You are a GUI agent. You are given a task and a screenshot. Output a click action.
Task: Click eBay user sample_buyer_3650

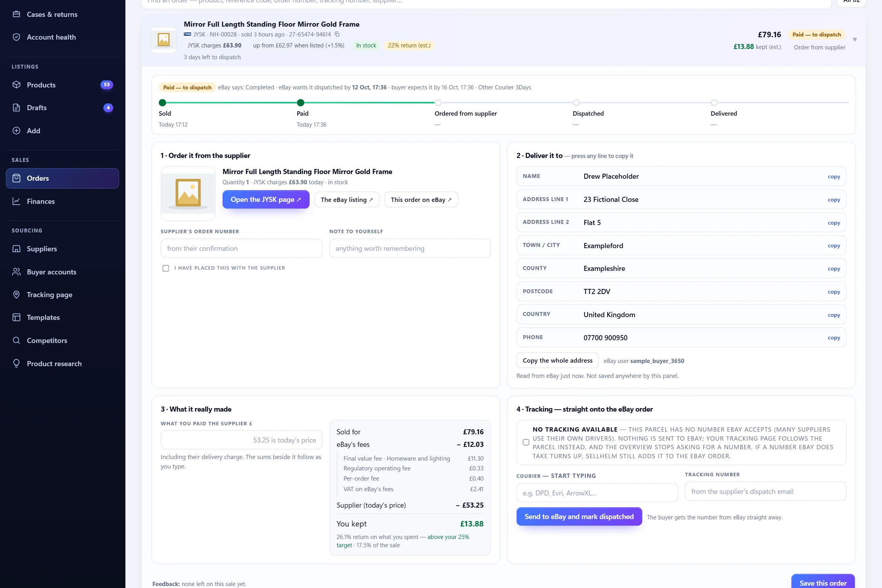pos(644,361)
